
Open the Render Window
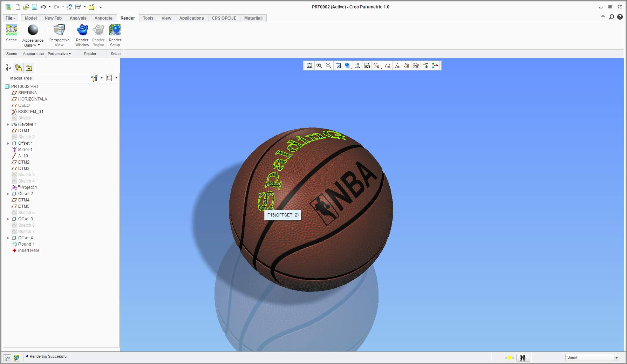pos(82,36)
